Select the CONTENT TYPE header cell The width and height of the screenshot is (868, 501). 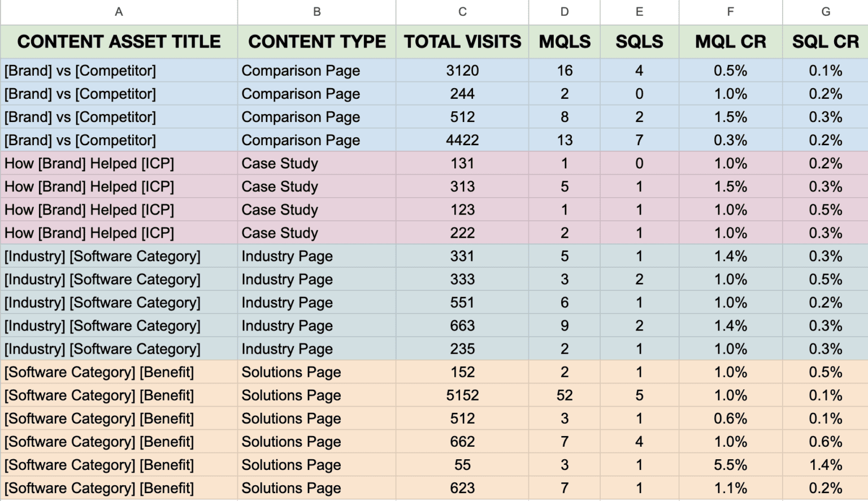coord(317,42)
